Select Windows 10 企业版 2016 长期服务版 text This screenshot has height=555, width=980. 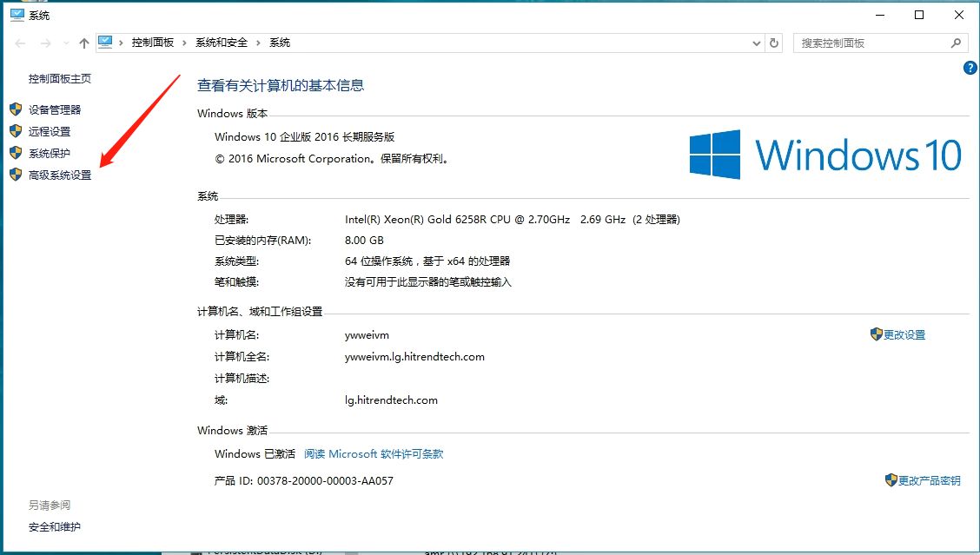pos(304,137)
